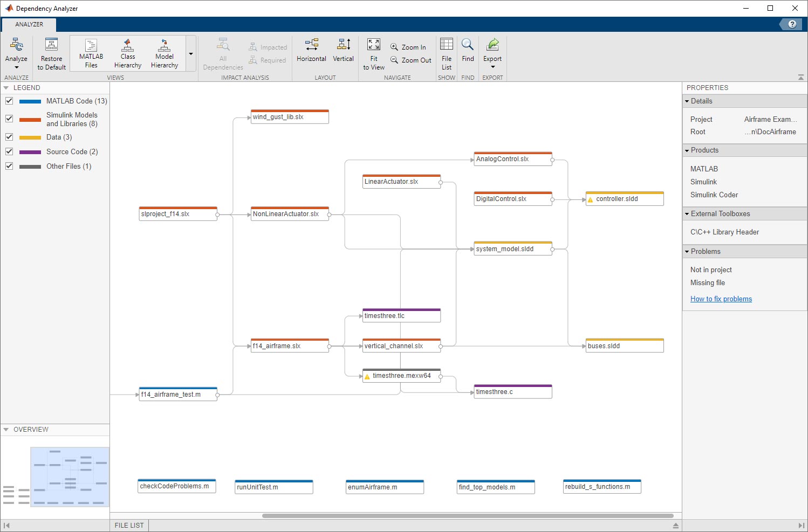Collapse the OVERVIEW panel

coord(6,430)
